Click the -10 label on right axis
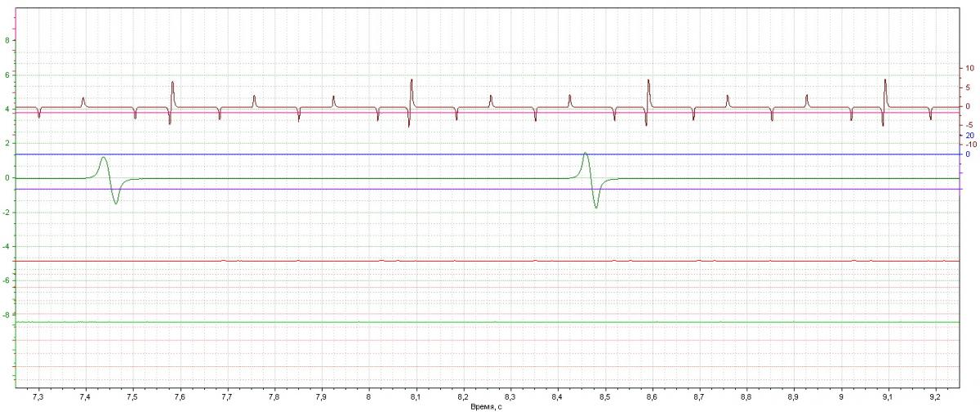 [x=971, y=144]
